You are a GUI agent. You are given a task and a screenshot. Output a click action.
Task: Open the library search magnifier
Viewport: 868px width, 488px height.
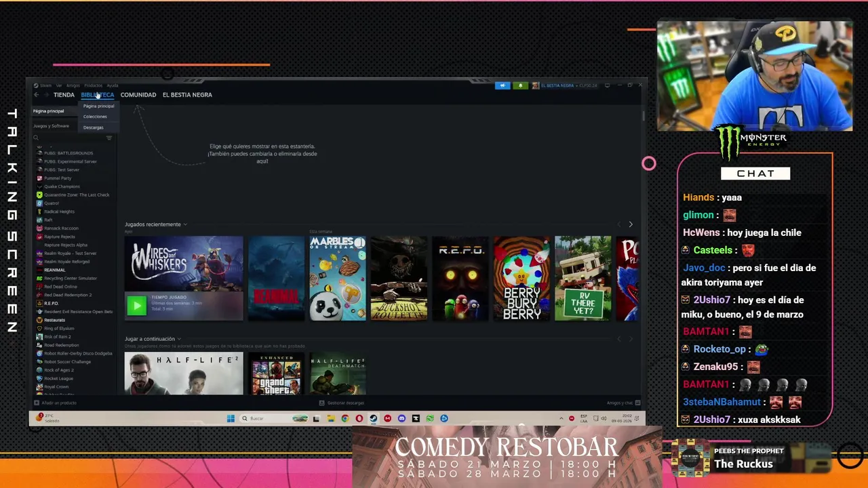point(36,138)
